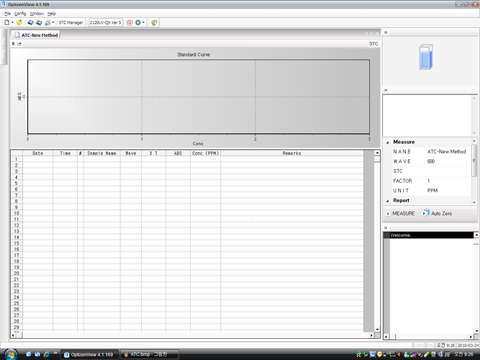The height and width of the screenshot is (360, 480).
Task: Click the Auto Zero button
Action: (x=437, y=213)
